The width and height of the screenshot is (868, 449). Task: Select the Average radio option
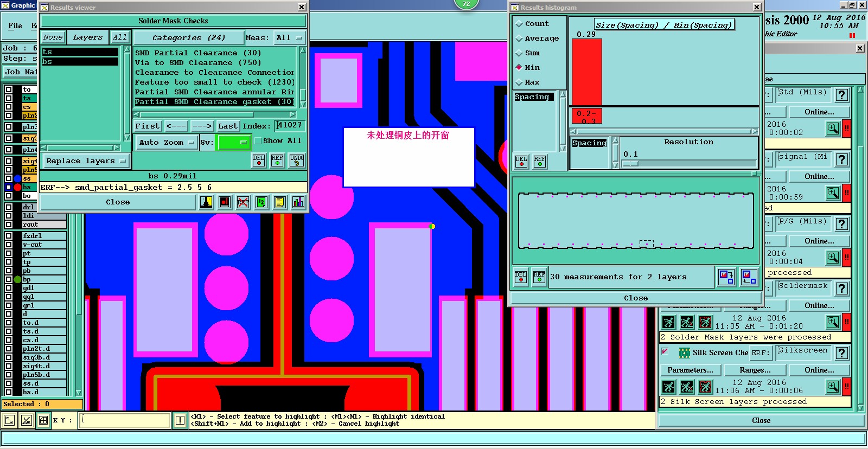click(x=519, y=39)
